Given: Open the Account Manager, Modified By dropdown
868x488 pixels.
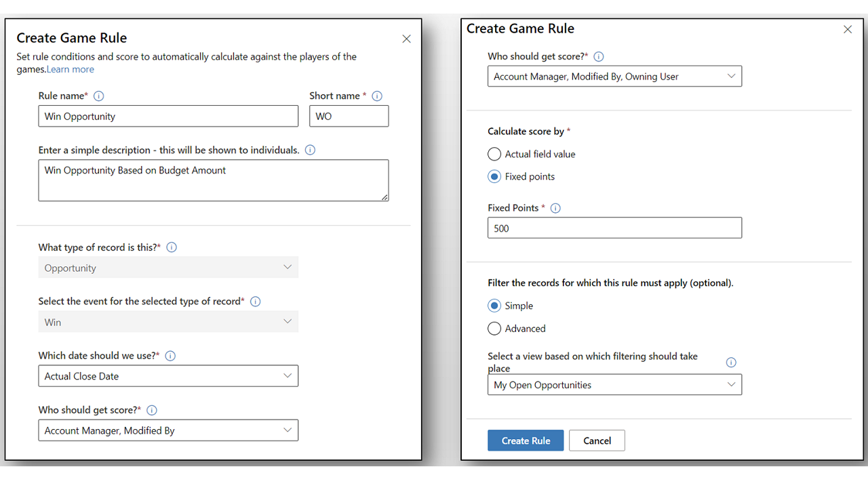Looking at the screenshot, I should 168,430.
